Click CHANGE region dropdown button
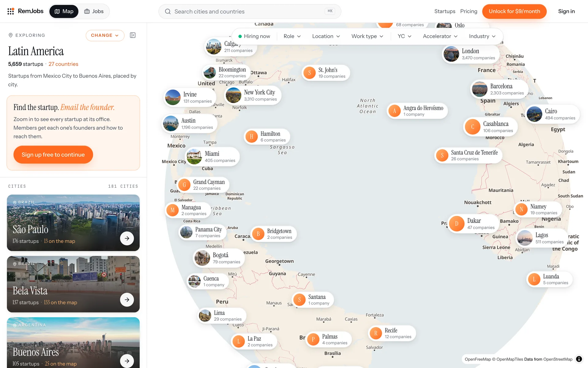Screen dimensions: 588x368 coord(105,35)
